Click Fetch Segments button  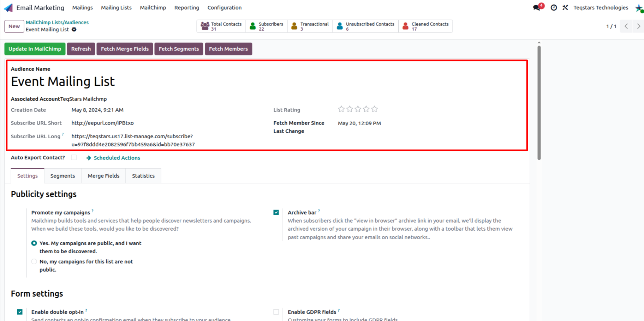click(179, 49)
